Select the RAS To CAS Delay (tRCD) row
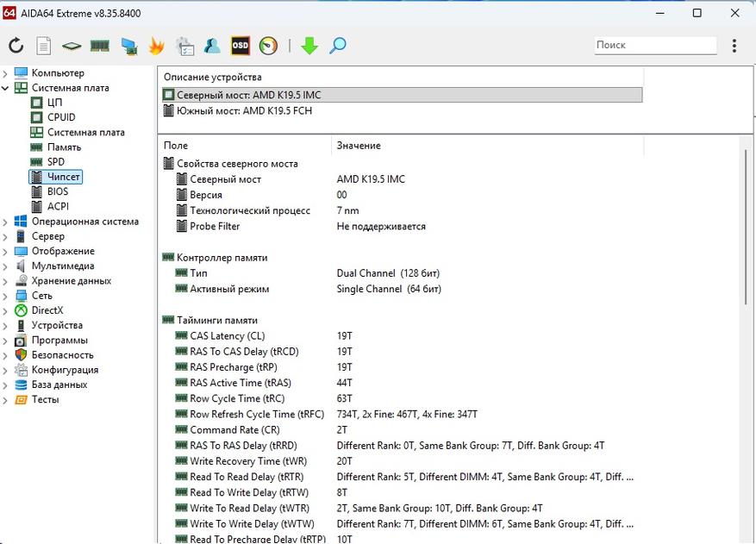 click(402, 352)
